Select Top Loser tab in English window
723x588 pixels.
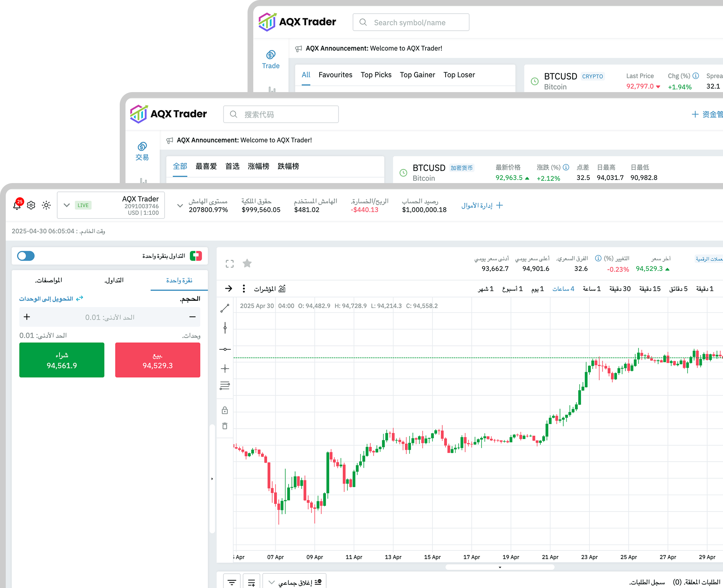(459, 75)
